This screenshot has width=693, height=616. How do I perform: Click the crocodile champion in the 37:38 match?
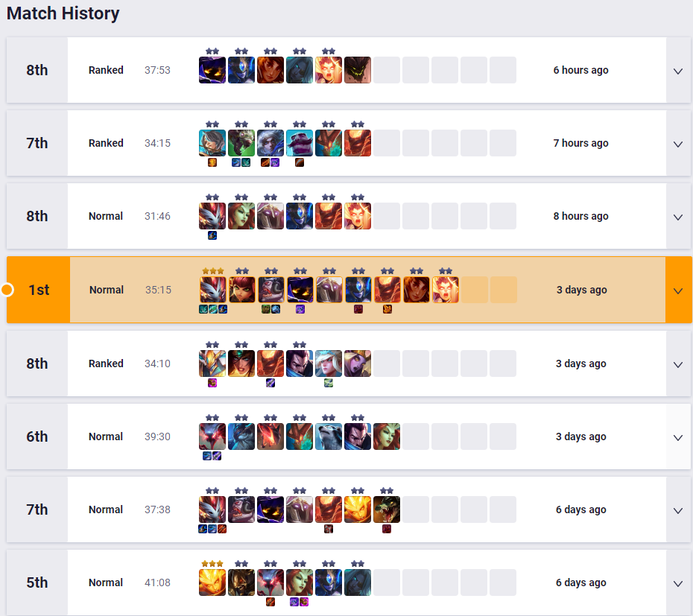click(x=387, y=509)
